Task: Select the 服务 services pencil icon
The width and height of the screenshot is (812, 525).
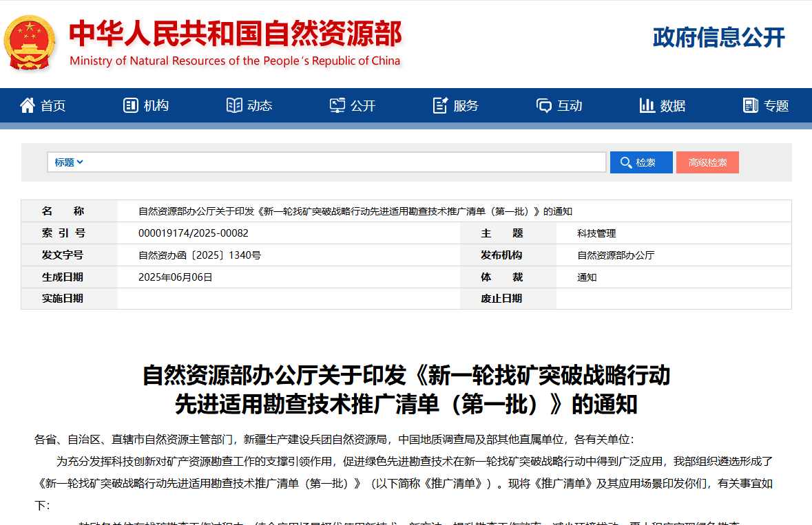Action: tap(439, 105)
